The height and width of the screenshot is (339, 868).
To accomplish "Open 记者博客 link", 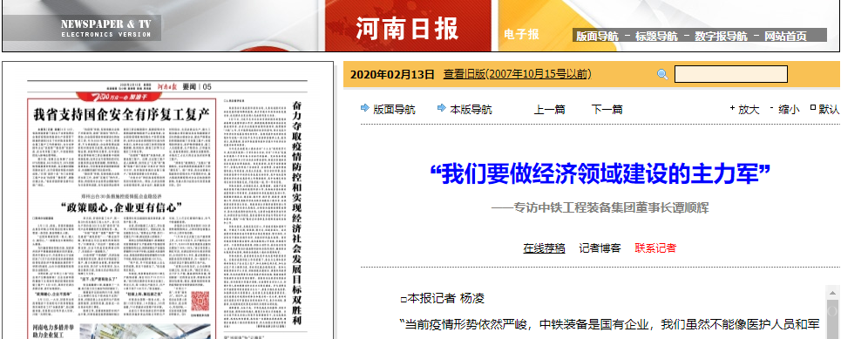I will [x=600, y=248].
